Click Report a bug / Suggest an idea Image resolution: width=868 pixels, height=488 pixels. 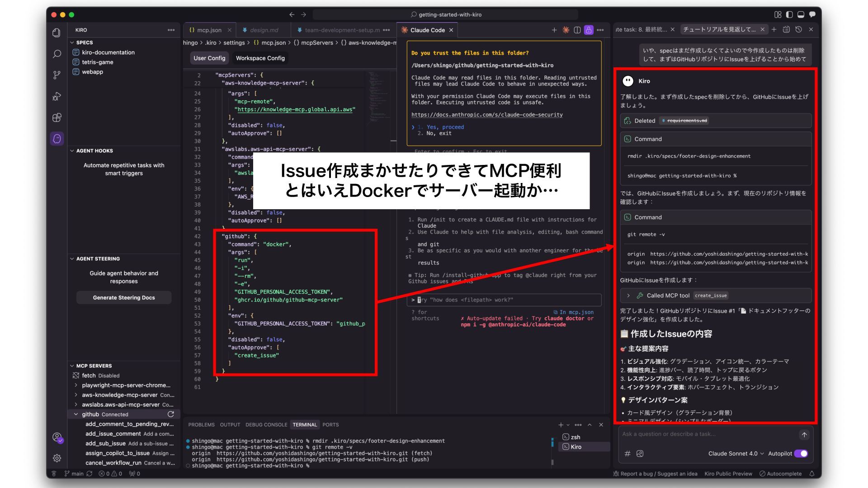(655, 474)
